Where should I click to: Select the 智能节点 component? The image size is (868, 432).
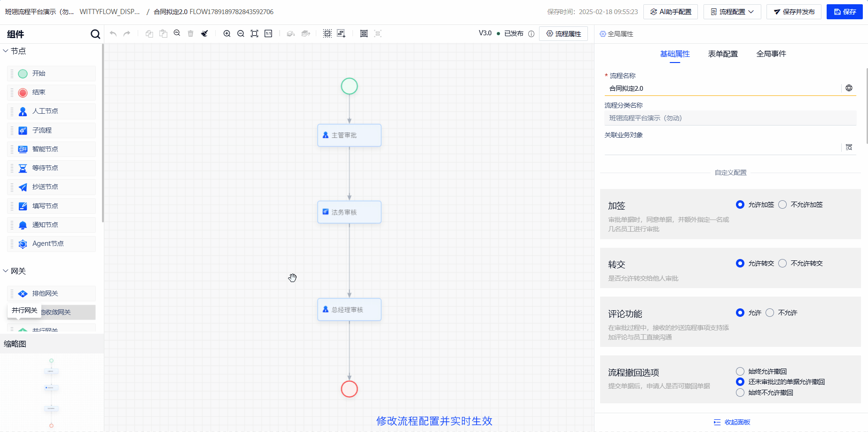coord(52,149)
